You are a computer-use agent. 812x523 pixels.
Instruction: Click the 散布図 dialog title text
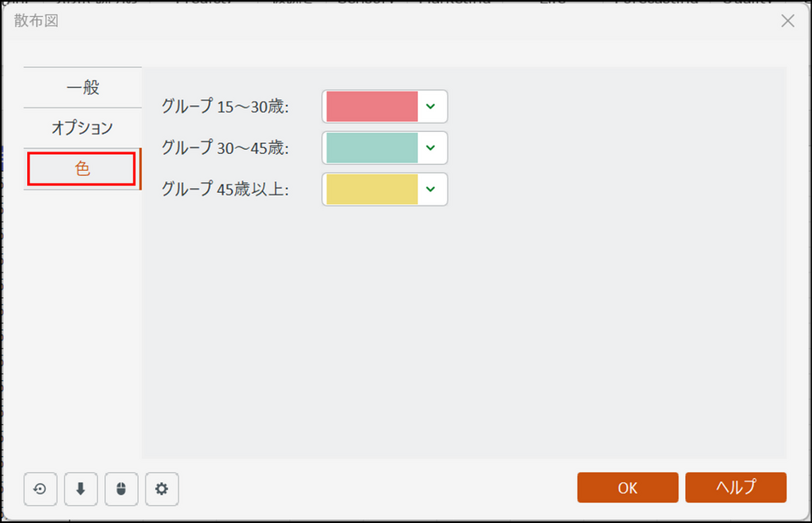[x=36, y=21]
